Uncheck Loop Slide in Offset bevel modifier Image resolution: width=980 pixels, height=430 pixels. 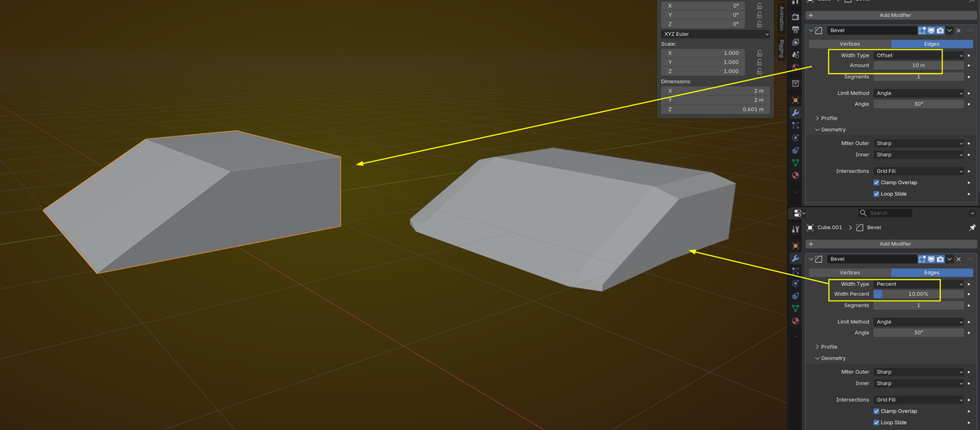876,194
